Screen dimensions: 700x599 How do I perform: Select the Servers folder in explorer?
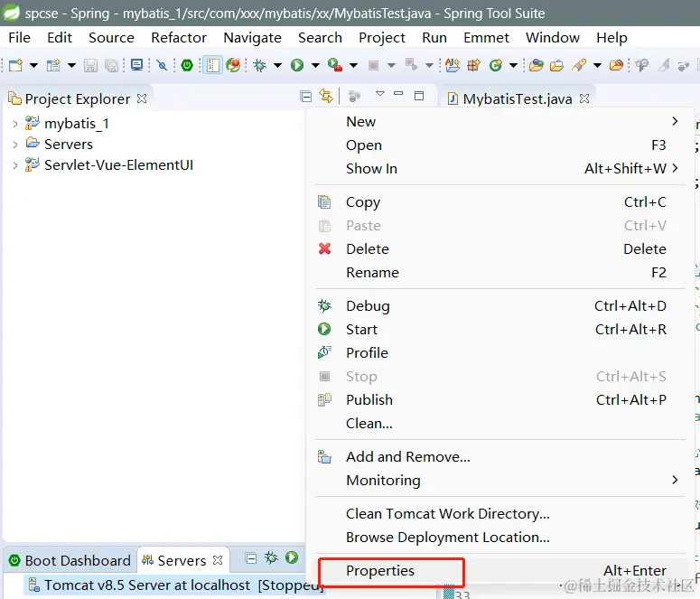[69, 145]
